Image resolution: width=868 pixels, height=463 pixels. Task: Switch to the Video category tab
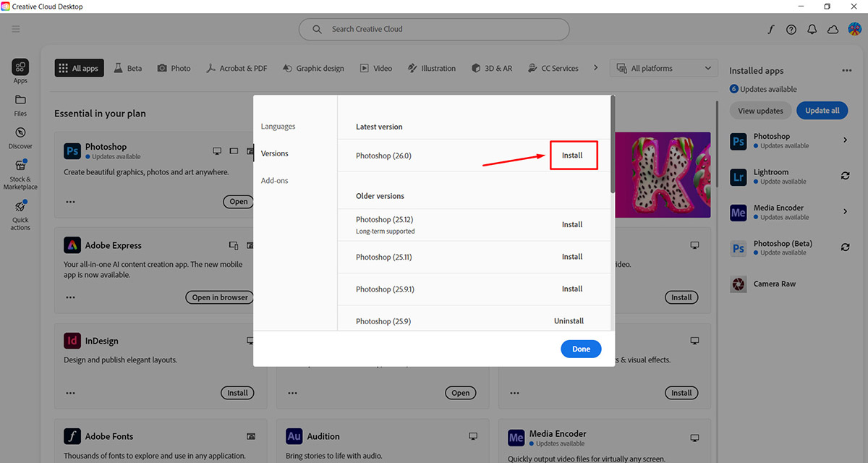pos(376,69)
